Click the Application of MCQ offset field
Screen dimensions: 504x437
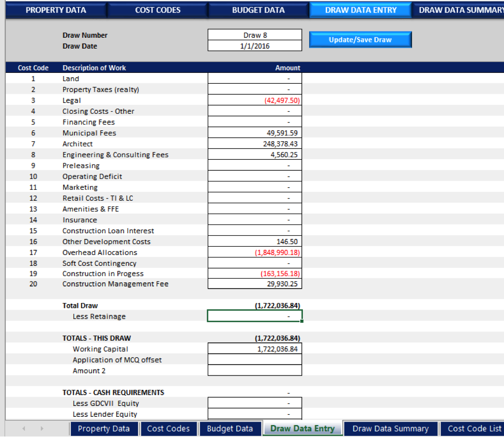point(254,359)
